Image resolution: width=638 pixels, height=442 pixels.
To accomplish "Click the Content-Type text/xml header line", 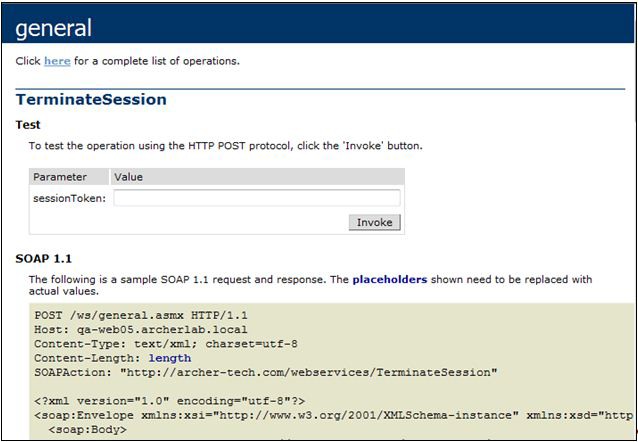I will tap(166, 344).
